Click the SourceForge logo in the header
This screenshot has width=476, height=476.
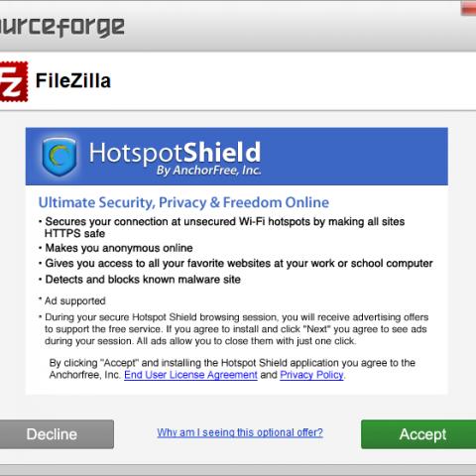click(x=62, y=27)
